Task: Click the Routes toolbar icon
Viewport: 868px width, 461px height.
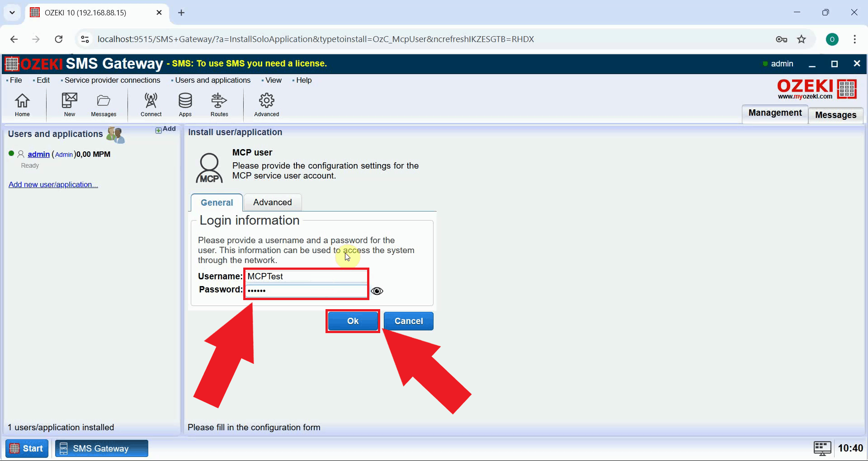Action: [219, 104]
